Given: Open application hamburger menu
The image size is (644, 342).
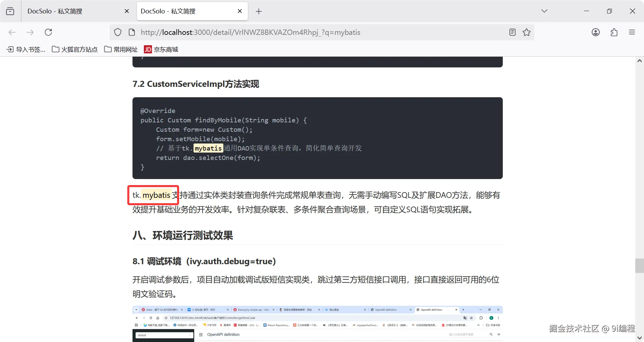Looking at the screenshot, I should point(632,32).
